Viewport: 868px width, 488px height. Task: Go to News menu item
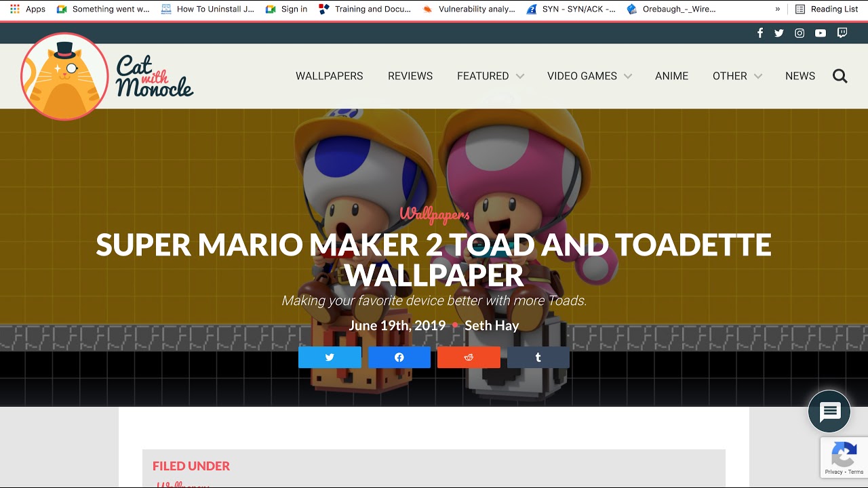point(800,76)
